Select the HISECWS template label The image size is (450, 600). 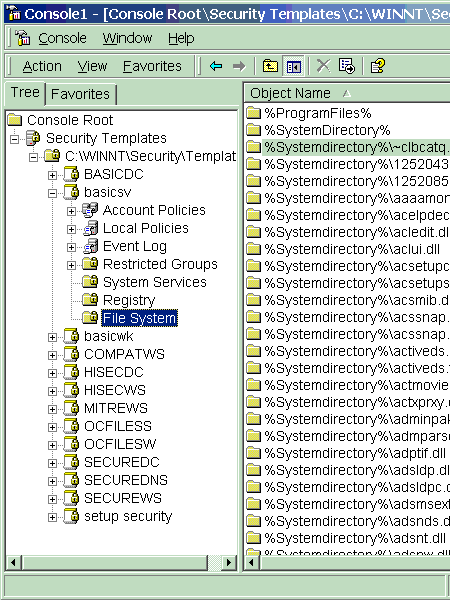coord(115,390)
